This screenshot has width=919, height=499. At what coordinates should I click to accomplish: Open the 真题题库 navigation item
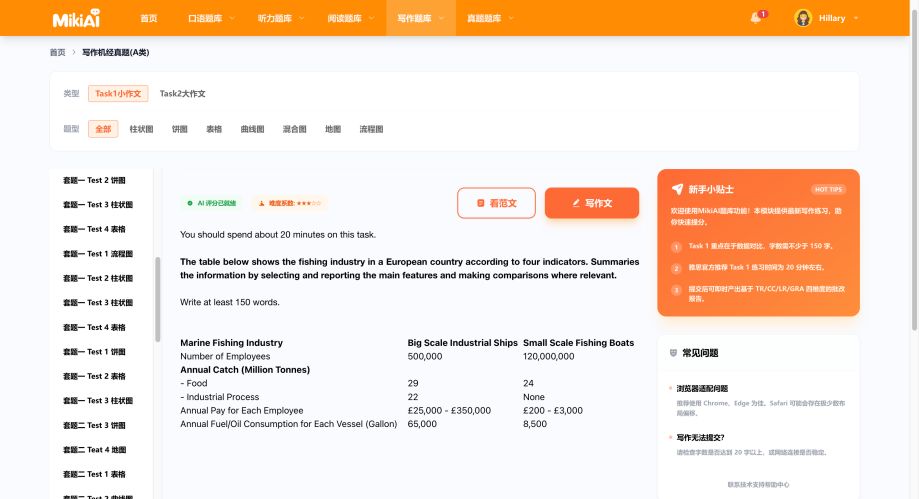[x=491, y=18]
